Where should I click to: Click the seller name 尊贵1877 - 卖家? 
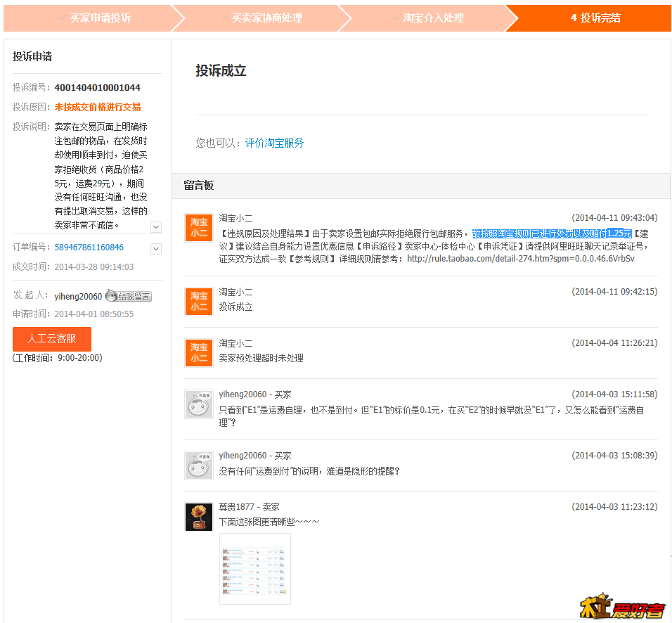tap(249, 507)
